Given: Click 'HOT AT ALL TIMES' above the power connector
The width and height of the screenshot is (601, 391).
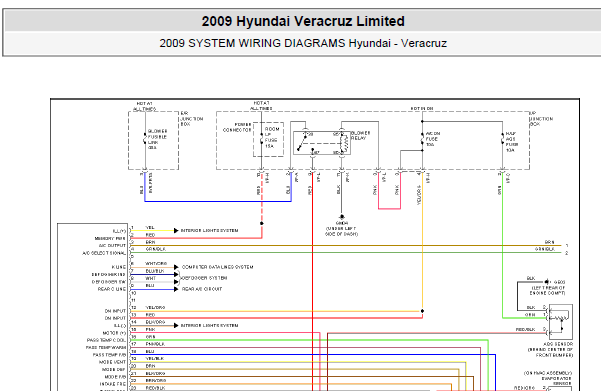Looking at the screenshot, I should point(261,105).
